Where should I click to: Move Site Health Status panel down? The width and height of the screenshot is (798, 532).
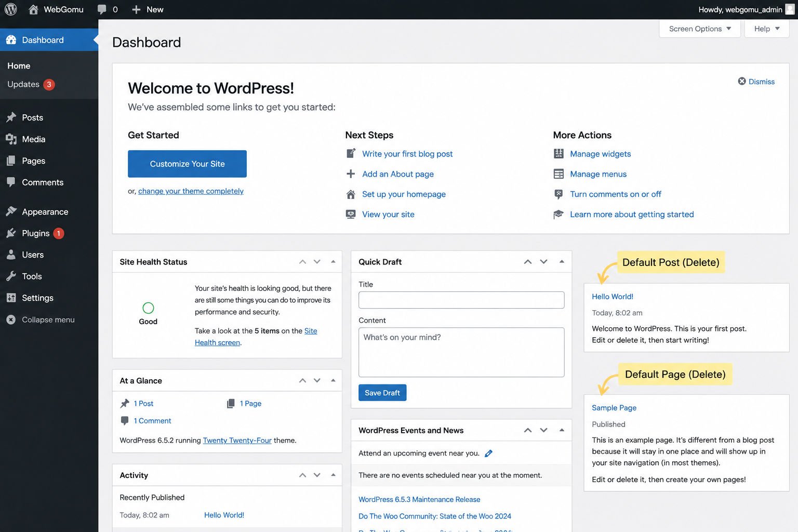point(317,262)
